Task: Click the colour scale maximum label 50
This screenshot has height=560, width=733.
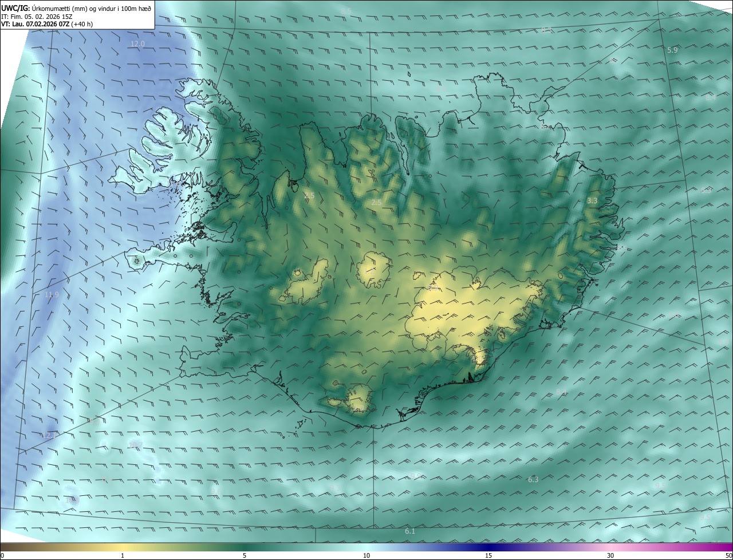Action: coord(728,555)
